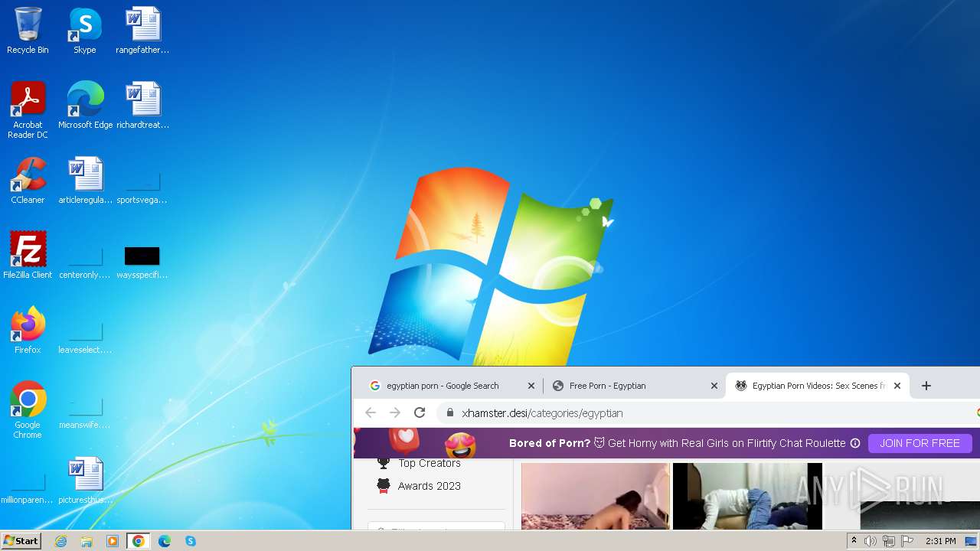Open the rangefather Word document
980x551 pixels.
coord(142,31)
